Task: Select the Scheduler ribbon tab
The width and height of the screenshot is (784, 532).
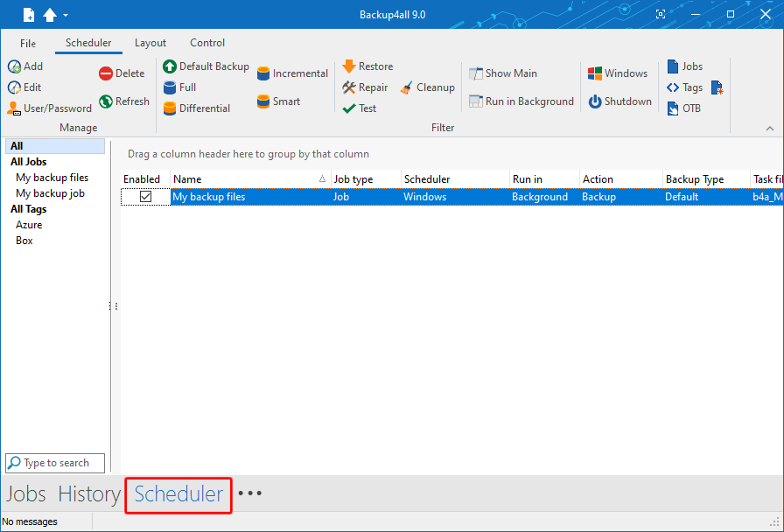Action: [88, 43]
